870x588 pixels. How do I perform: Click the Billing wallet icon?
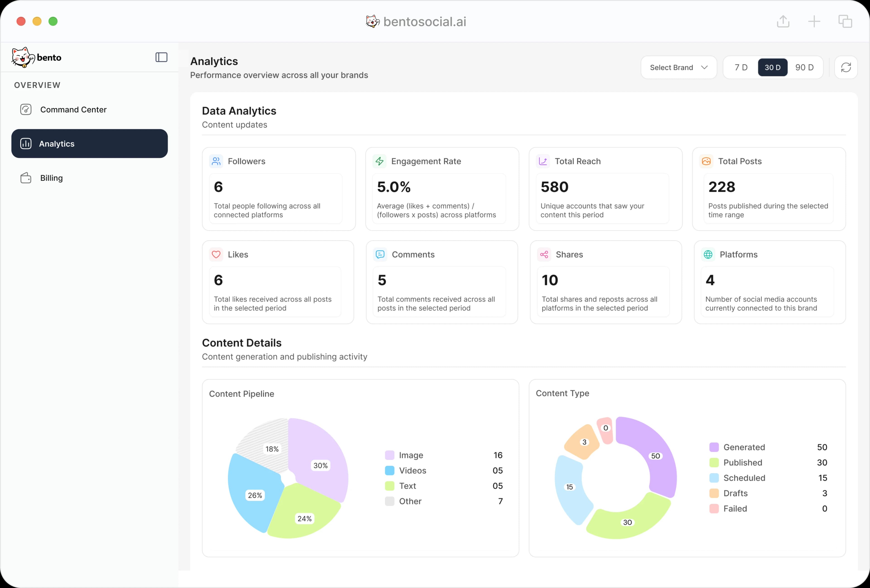[26, 178]
